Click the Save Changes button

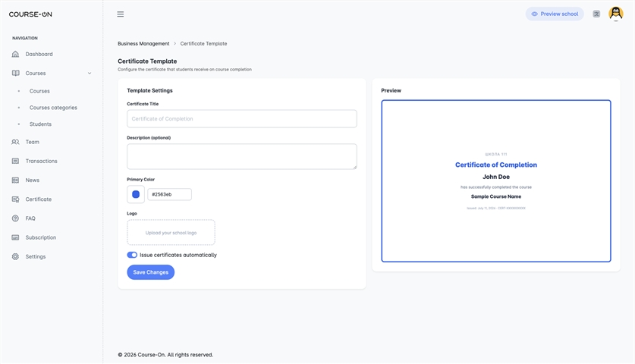[x=151, y=272]
